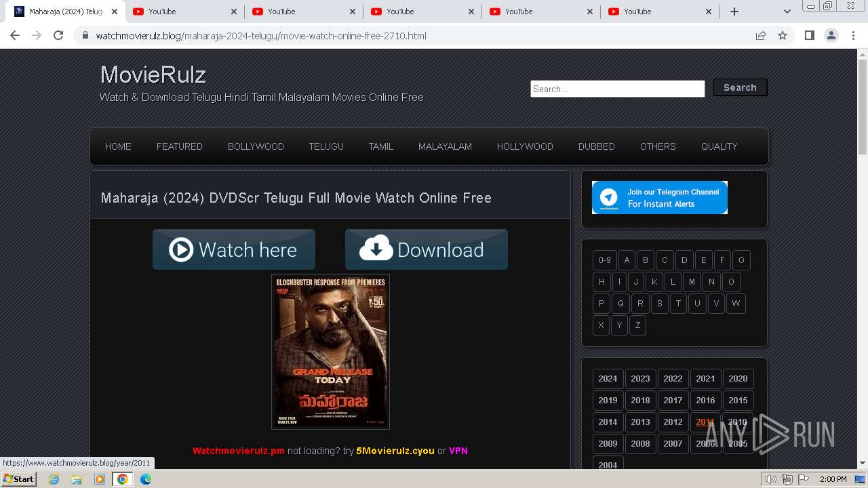Reload the current page

coord(58,35)
